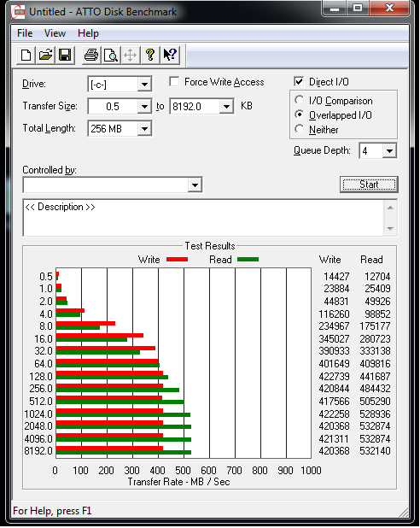Select the Neither radio button
The image size is (420, 528).
(x=299, y=129)
